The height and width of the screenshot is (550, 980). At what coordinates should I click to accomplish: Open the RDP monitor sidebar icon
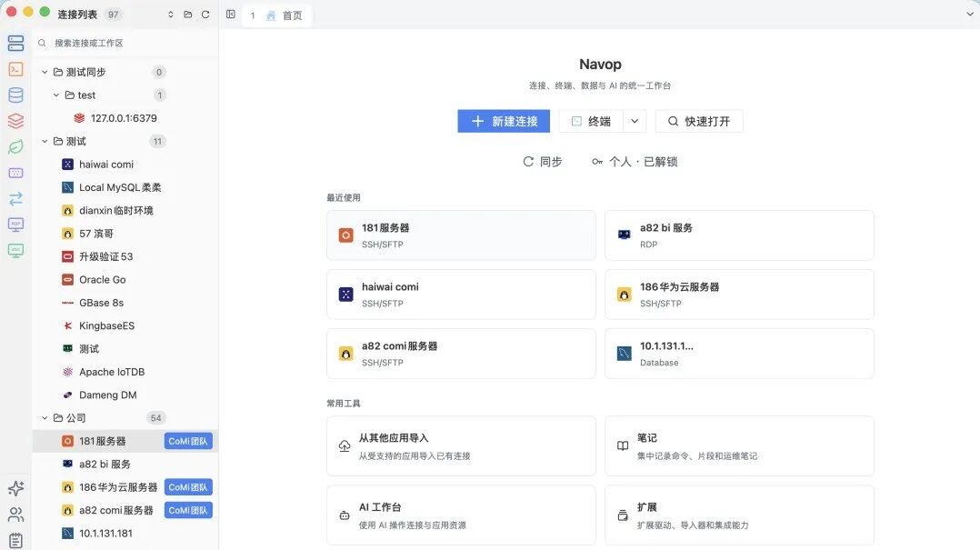pos(15,225)
